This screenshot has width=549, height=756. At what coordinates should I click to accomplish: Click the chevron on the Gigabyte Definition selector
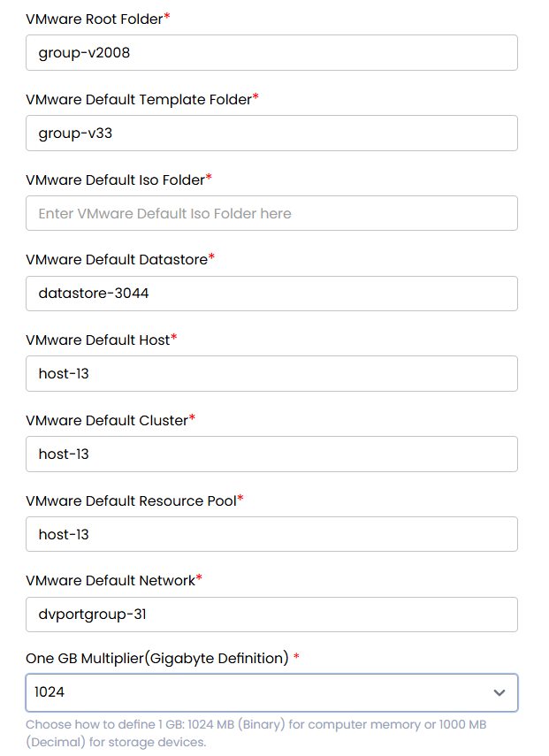pyautogui.click(x=499, y=692)
